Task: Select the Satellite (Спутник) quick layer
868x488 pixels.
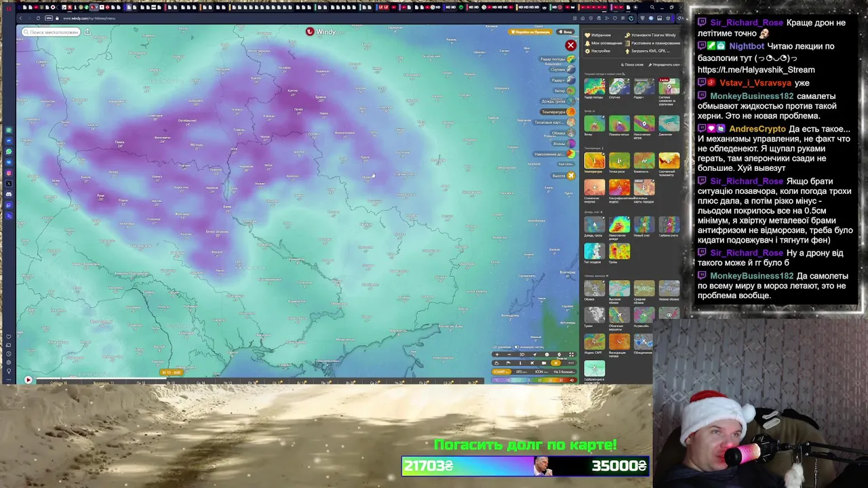Action: (561, 70)
